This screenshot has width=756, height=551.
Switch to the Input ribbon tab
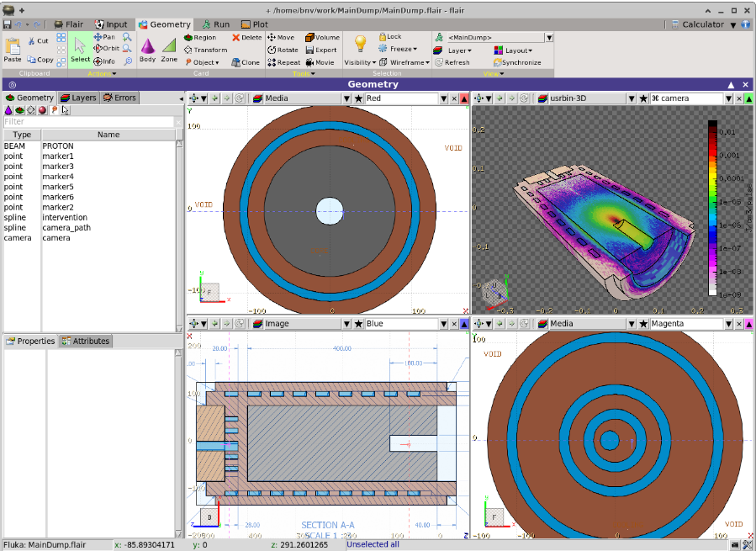[x=111, y=24]
